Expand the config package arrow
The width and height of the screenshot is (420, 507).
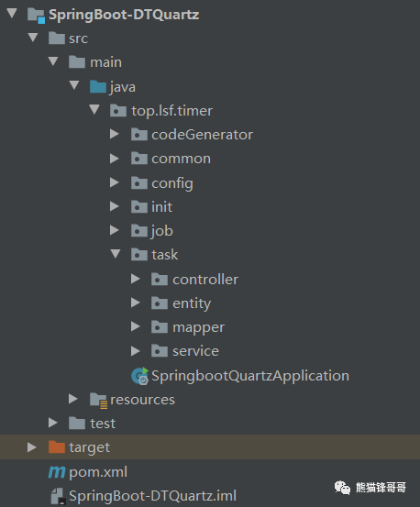tap(115, 182)
